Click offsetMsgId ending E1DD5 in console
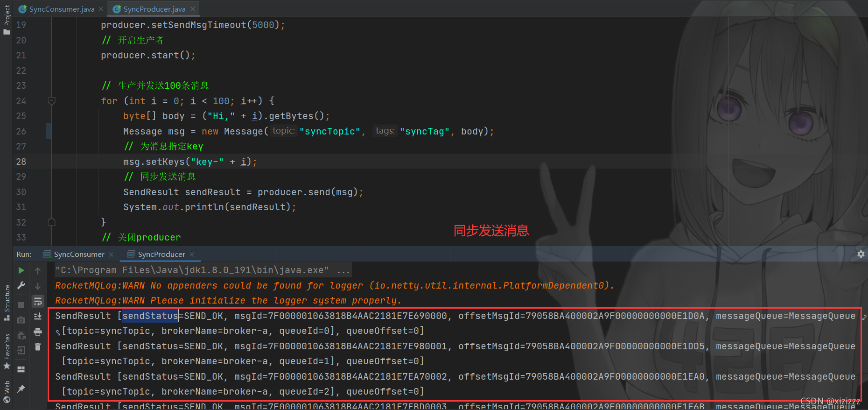 click(x=581, y=346)
